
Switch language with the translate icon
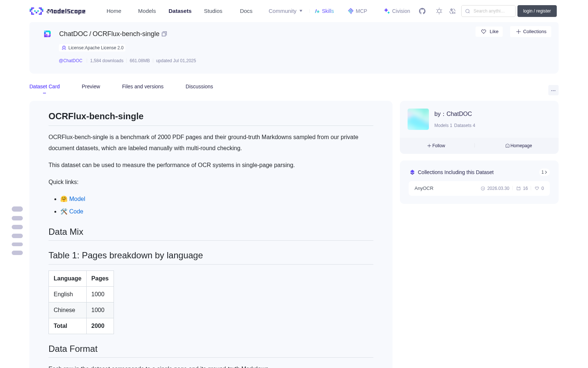pos(452,11)
